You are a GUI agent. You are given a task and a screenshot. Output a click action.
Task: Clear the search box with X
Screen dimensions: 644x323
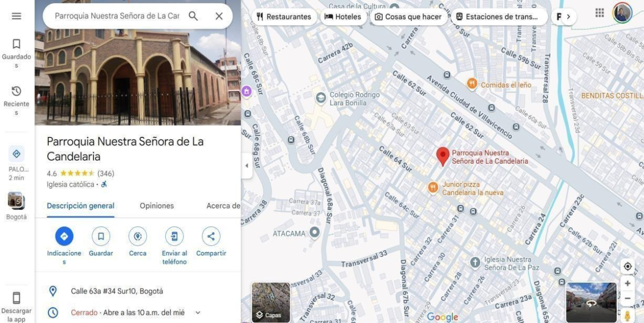click(x=219, y=16)
